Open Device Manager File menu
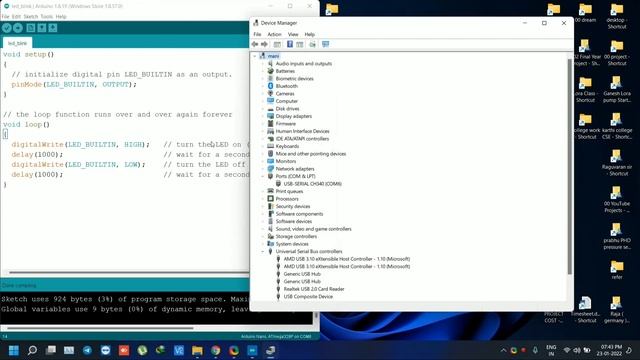 click(257, 34)
